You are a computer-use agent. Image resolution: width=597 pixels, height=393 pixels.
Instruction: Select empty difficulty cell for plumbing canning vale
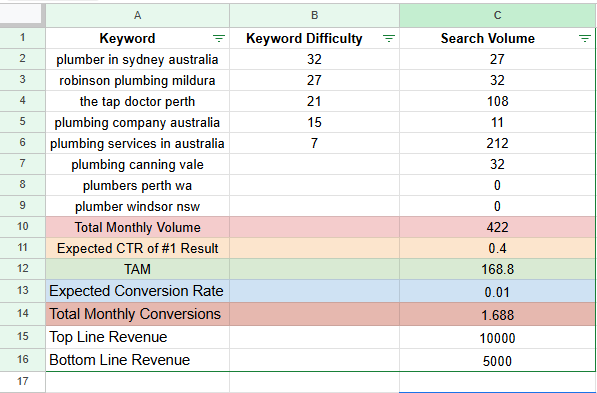(x=314, y=164)
